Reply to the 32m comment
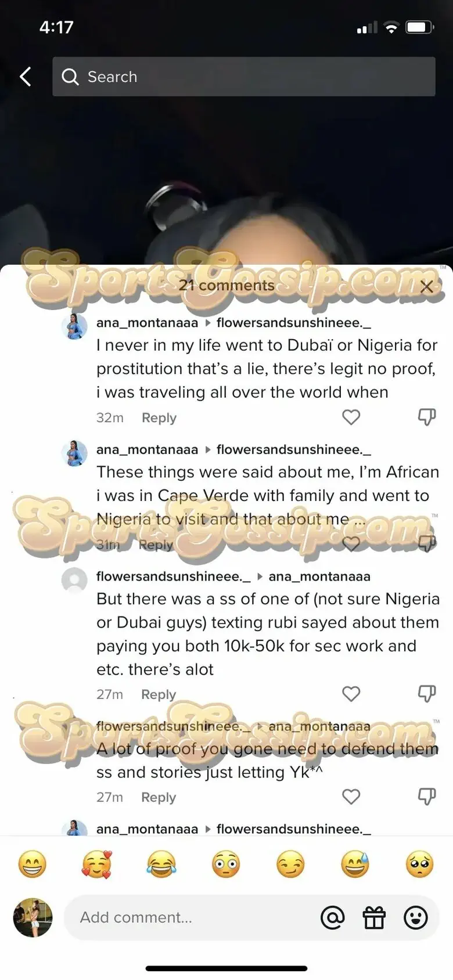This screenshot has height=980, width=453. (x=159, y=418)
